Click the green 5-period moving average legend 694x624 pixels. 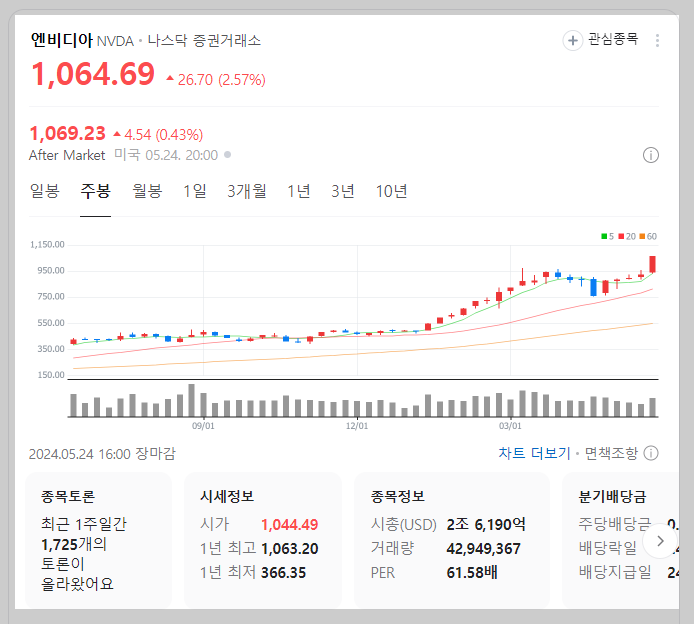click(607, 236)
